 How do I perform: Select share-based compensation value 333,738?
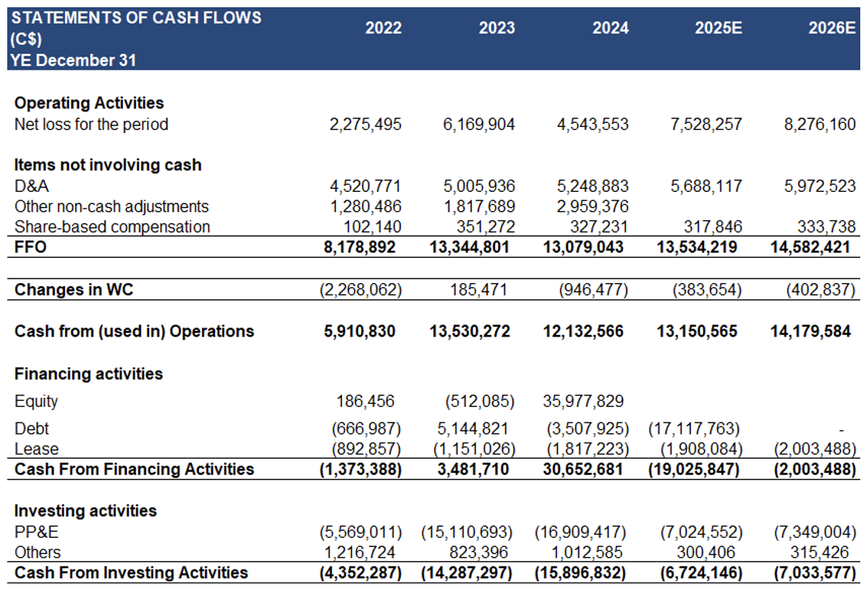[x=826, y=227]
